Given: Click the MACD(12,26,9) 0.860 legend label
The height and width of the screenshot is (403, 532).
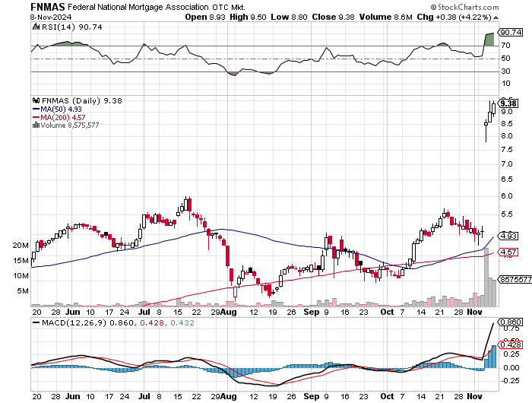Looking at the screenshot, I should (82, 323).
